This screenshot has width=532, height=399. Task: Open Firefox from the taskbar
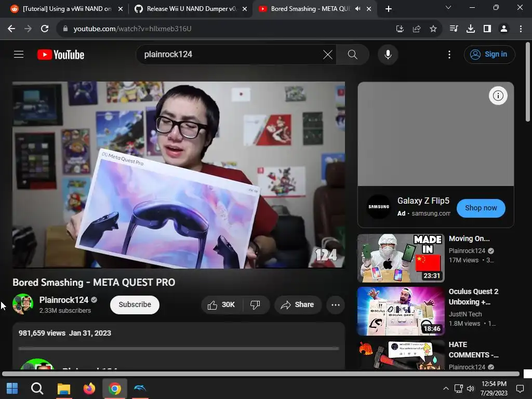[89, 389]
